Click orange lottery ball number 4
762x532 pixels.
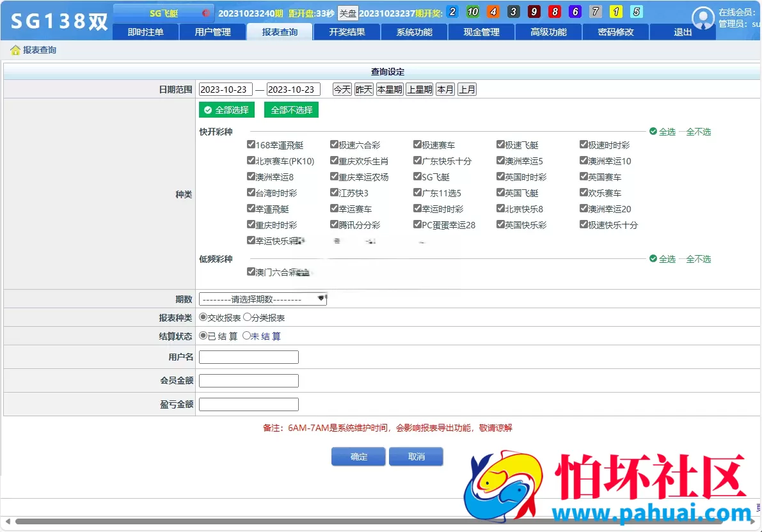(493, 12)
